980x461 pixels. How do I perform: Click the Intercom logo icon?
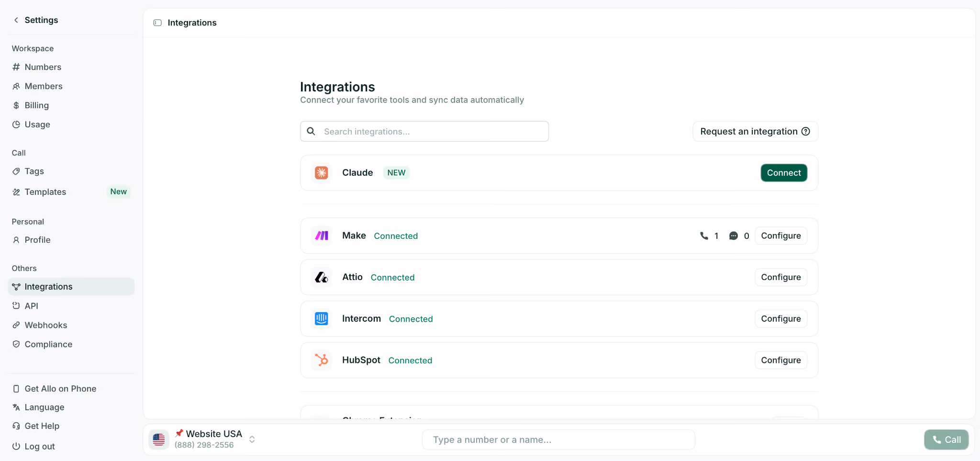(x=322, y=319)
